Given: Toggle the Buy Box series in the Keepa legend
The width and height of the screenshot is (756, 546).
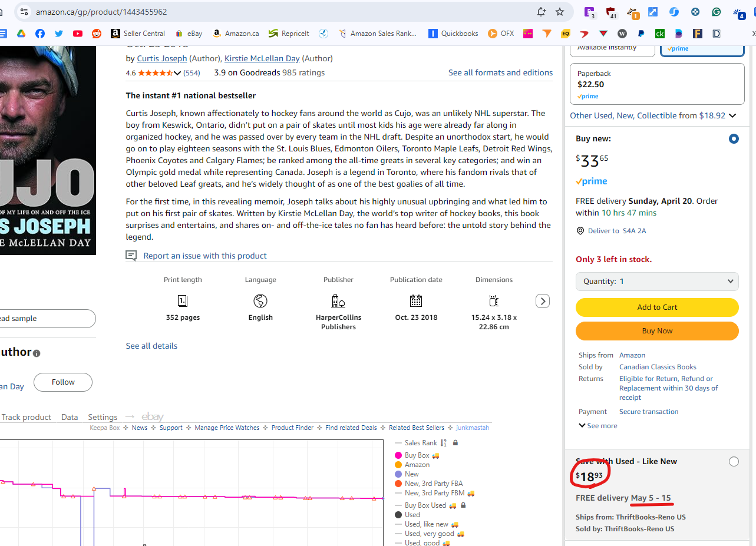Looking at the screenshot, I should (417, 455).
